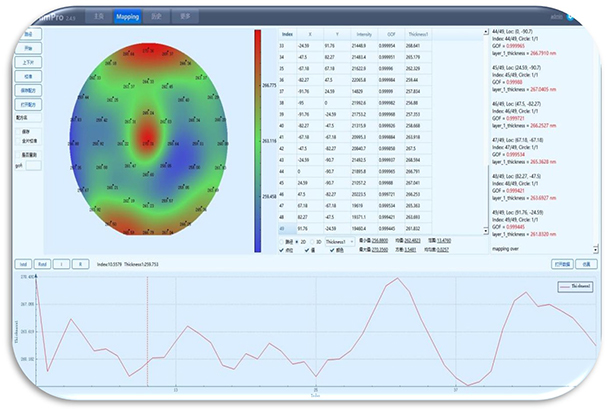Image resolution: width=608 pixels, height=412 pixels.
Task: Click the Rxsd button above the chart
Action: point(44,264)
